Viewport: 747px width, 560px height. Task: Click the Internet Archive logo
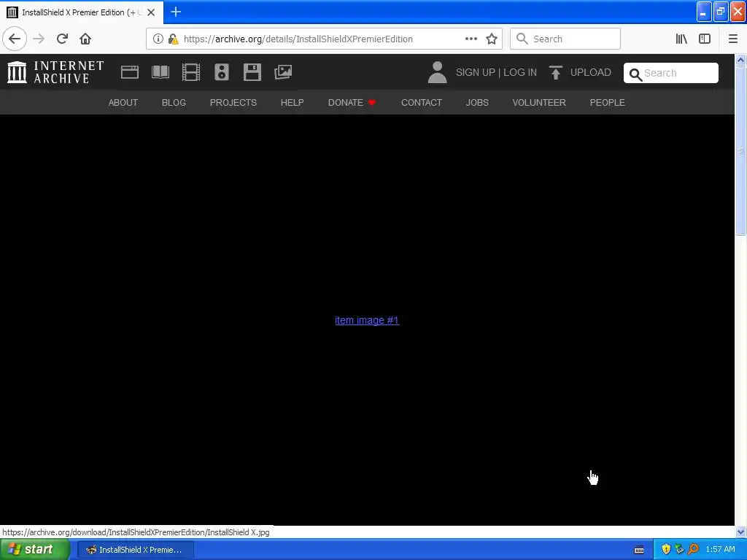point(55,72)
